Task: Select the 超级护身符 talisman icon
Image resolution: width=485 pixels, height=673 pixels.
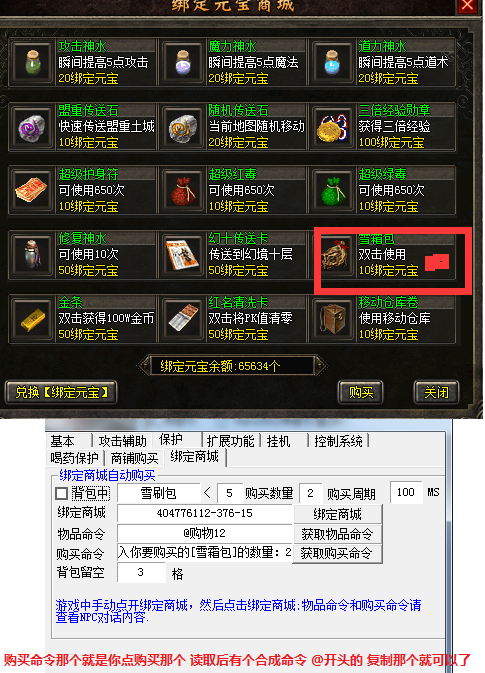Action: [33, 191]
